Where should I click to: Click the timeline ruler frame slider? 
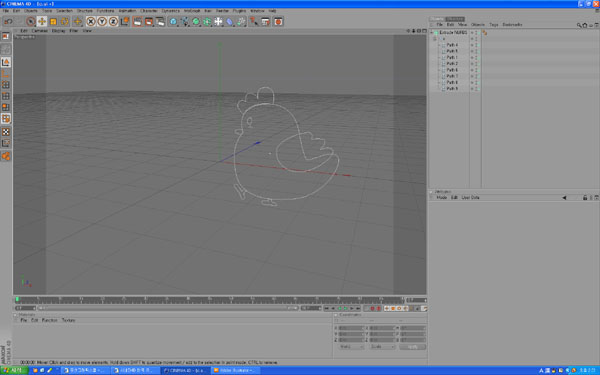[x=209, y=300]
